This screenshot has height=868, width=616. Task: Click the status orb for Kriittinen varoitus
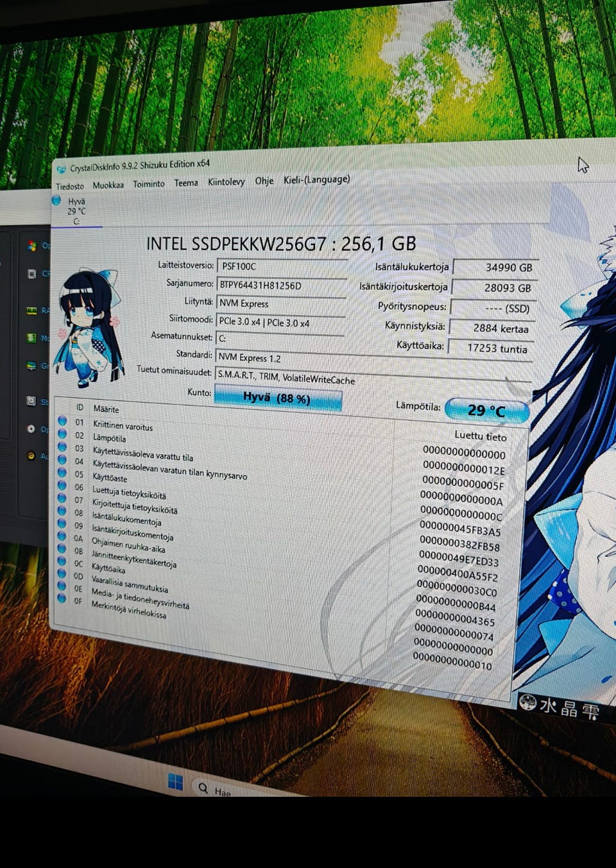tap(62, 421)
